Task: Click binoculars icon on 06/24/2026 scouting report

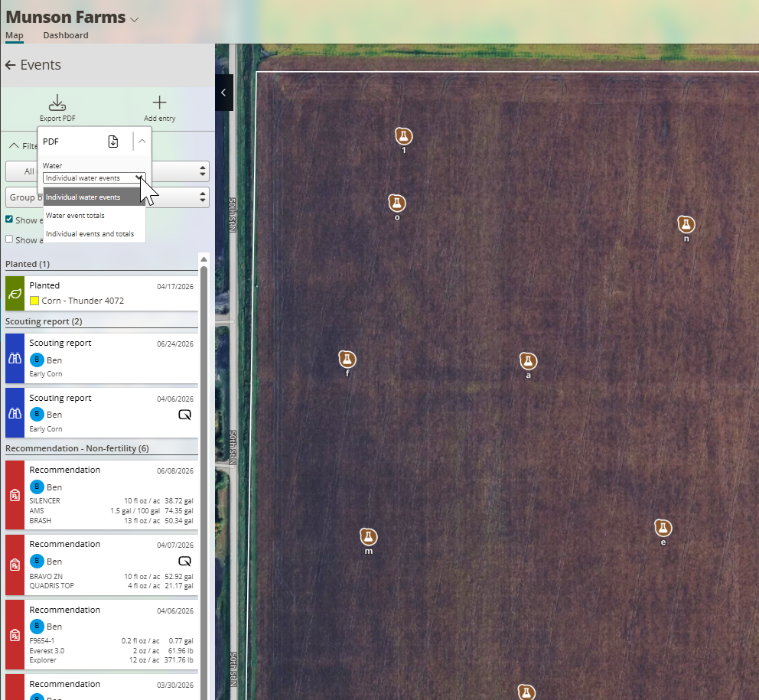Action: [15, 359]
